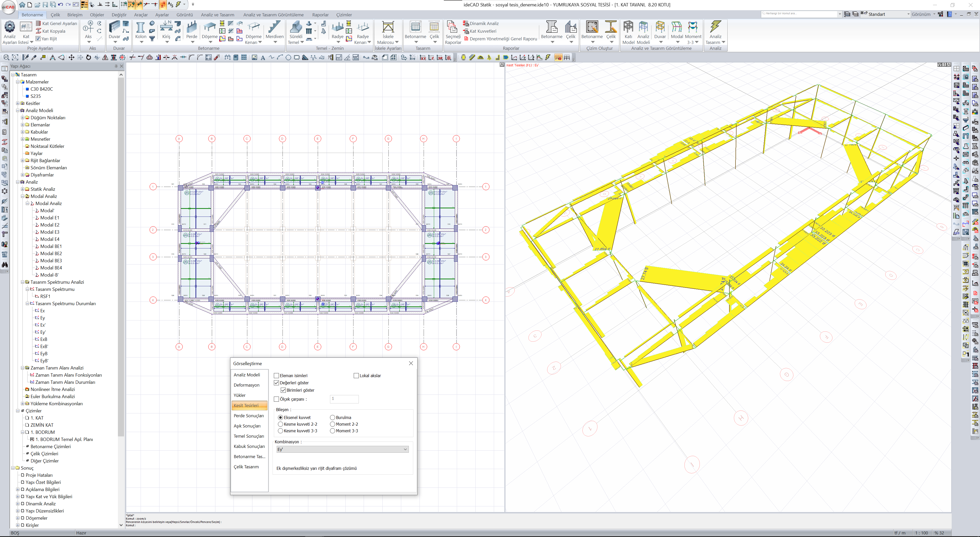The width and height of the screenshot is (980, 537).
Task: Click binoculars icon in left sidebar
Action: [5, 265]
